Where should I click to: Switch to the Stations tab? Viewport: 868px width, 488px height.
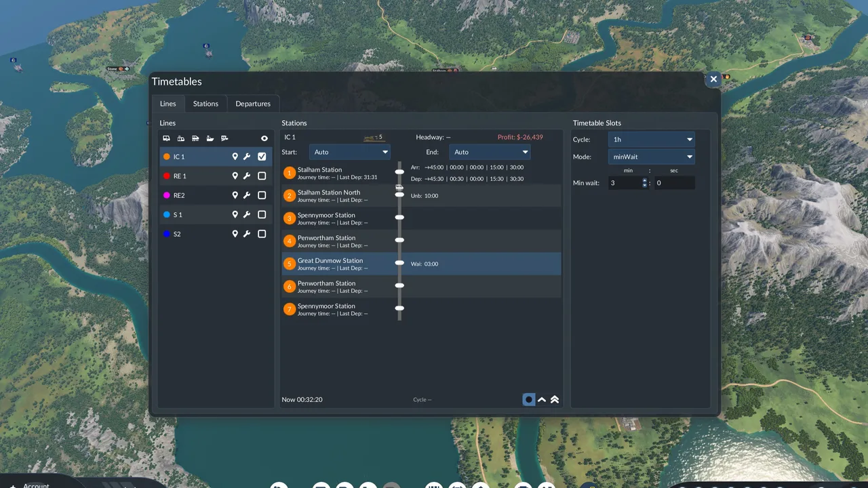(205, 104)
